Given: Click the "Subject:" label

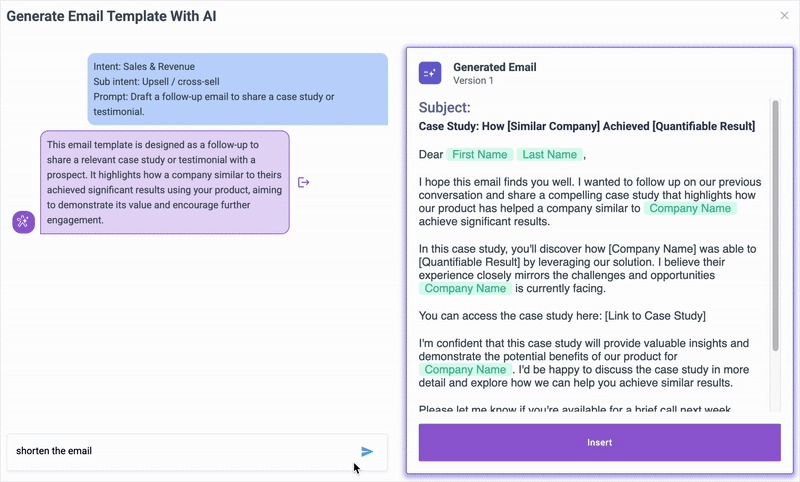Looking at the screenshot, I should pos(444,108).
